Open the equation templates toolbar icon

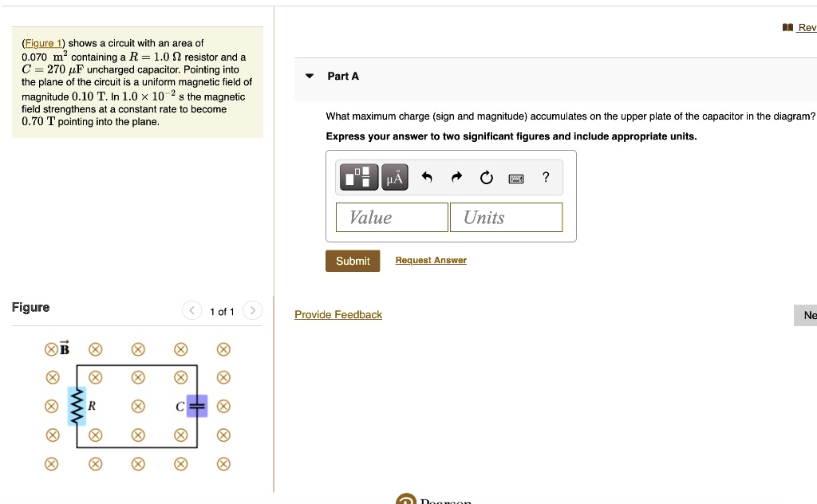(358, 177)
